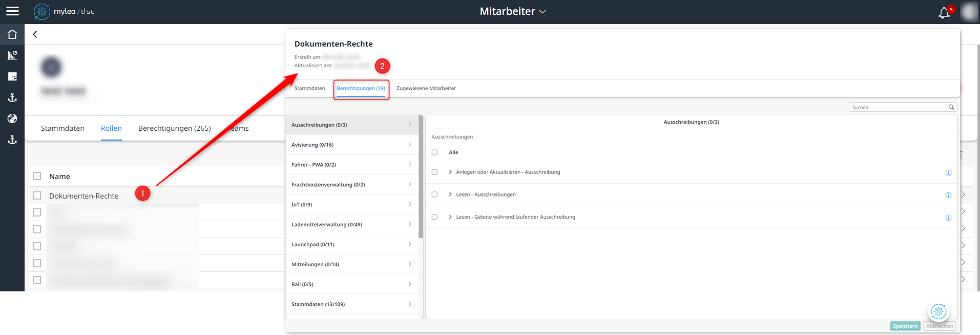
Task: Open the floating myleo assistant icon
Action: point(939,311)
